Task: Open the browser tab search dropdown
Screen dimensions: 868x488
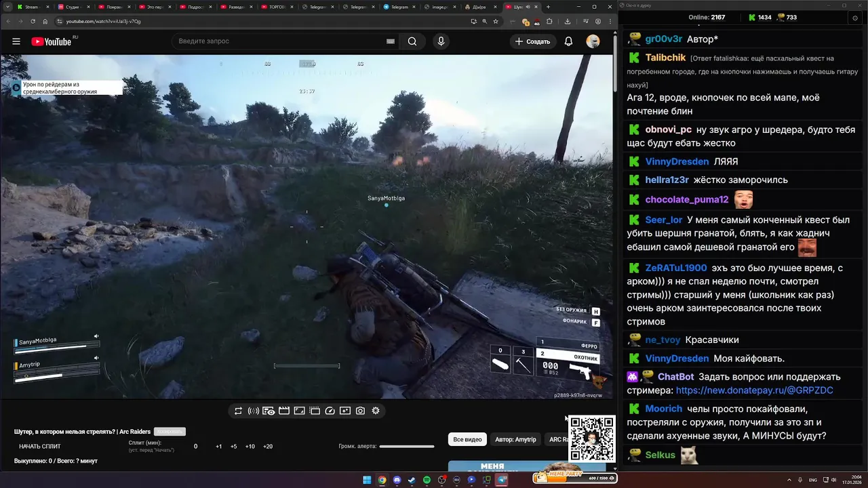Action: [x=7, y=7]
